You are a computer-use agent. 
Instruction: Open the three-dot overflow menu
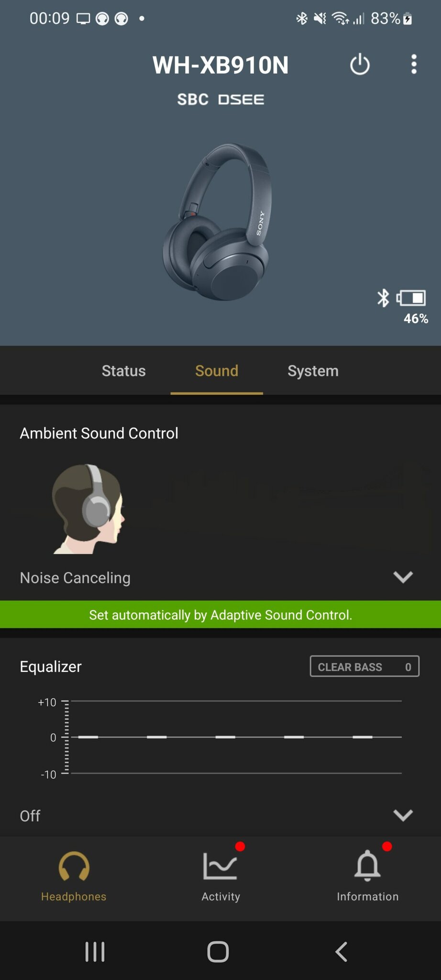click(x=414, y=64)
